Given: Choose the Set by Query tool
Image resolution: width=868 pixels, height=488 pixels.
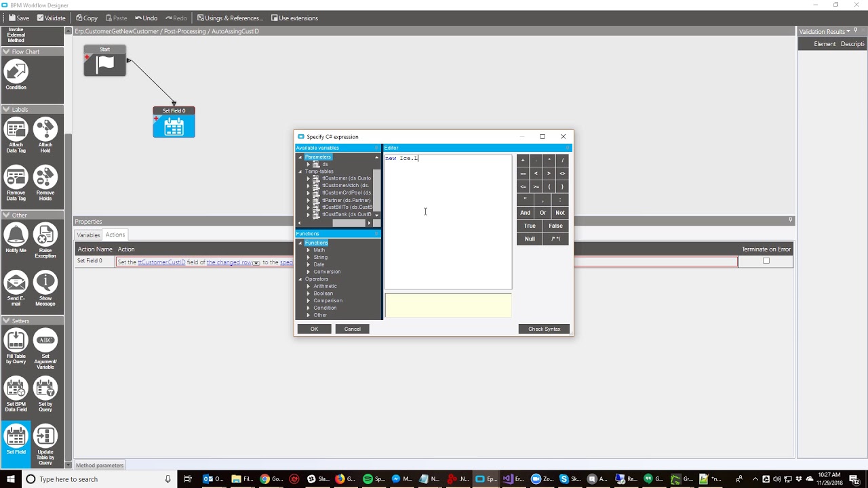Looking at the screenshot, I should pos(45,394).
